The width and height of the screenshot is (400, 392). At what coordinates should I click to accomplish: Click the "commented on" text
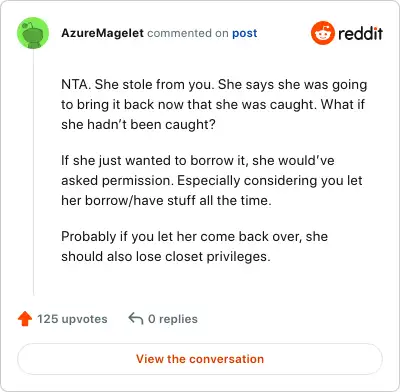coord(188,33)
